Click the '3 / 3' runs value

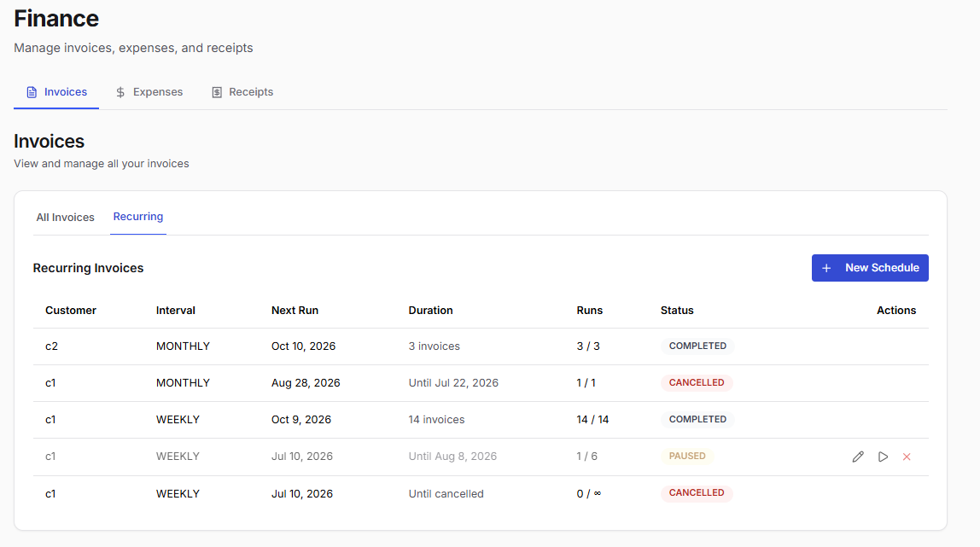click(588, 346)
